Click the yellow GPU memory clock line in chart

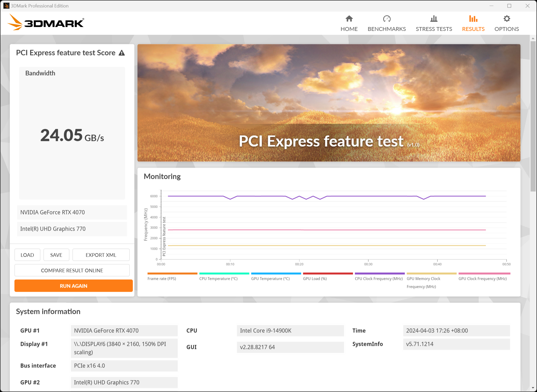[327, 245]
